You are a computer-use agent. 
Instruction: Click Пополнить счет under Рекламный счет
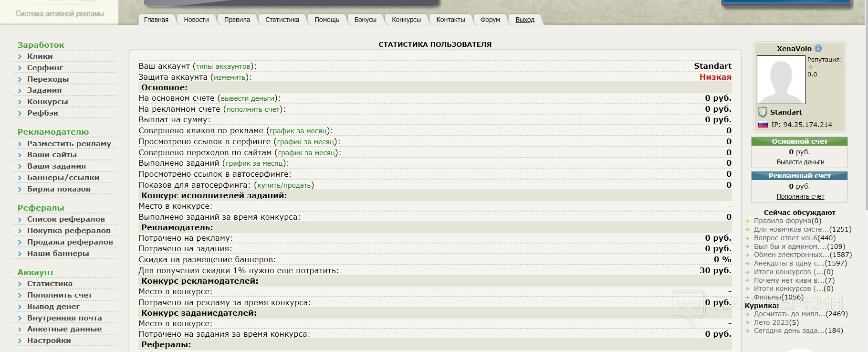(x=800, y=196)
